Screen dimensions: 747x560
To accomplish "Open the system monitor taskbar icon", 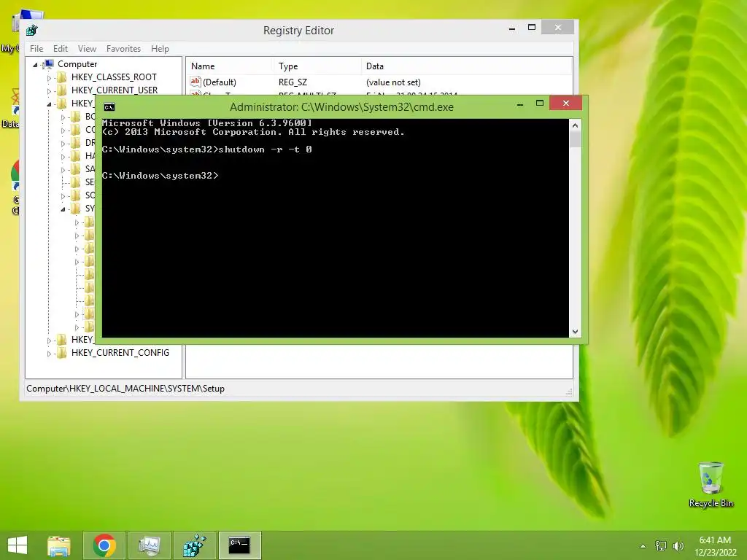I will 149,545.
